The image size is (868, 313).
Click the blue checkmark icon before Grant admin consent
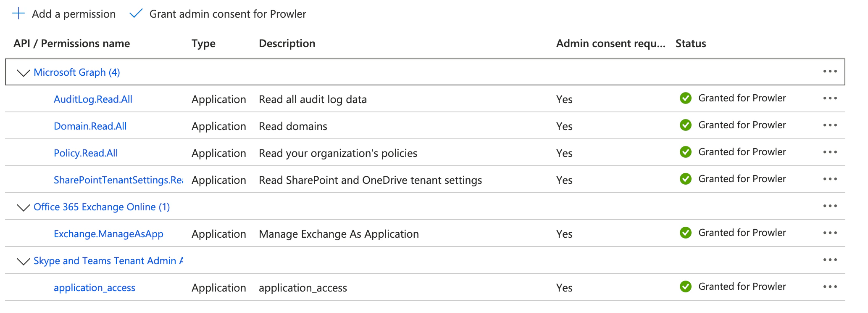(x=137, y=14)
